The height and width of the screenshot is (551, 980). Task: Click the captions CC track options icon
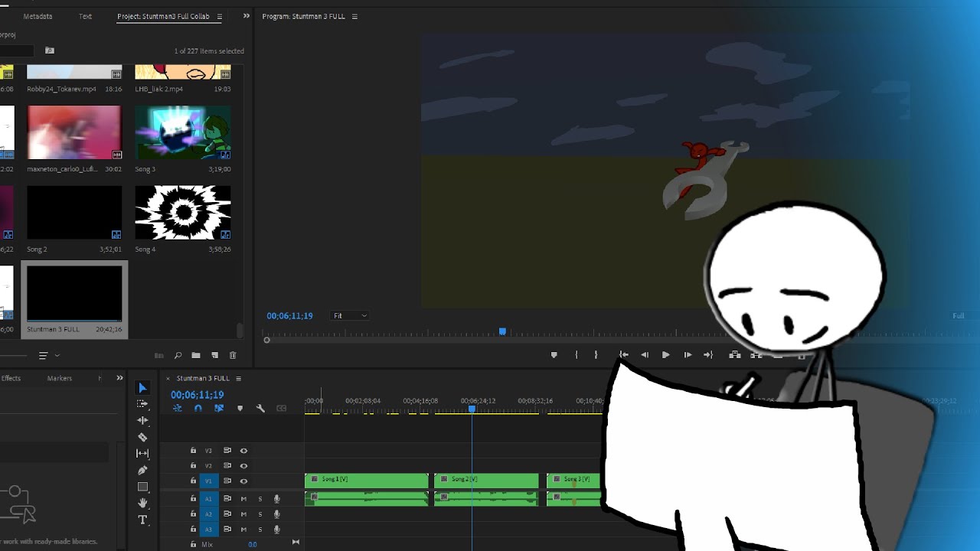(x=281, y=409)
